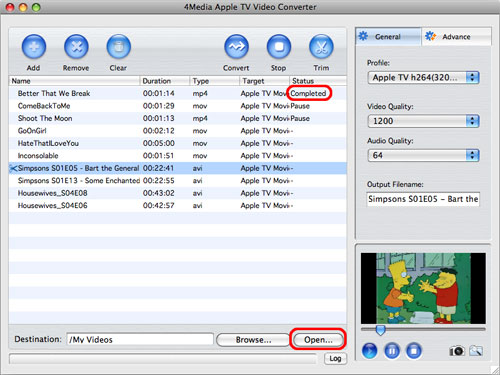Viewport: 500px width, 375px height.
Task: Stop the preview playback
Action: [x=414, y=351]
